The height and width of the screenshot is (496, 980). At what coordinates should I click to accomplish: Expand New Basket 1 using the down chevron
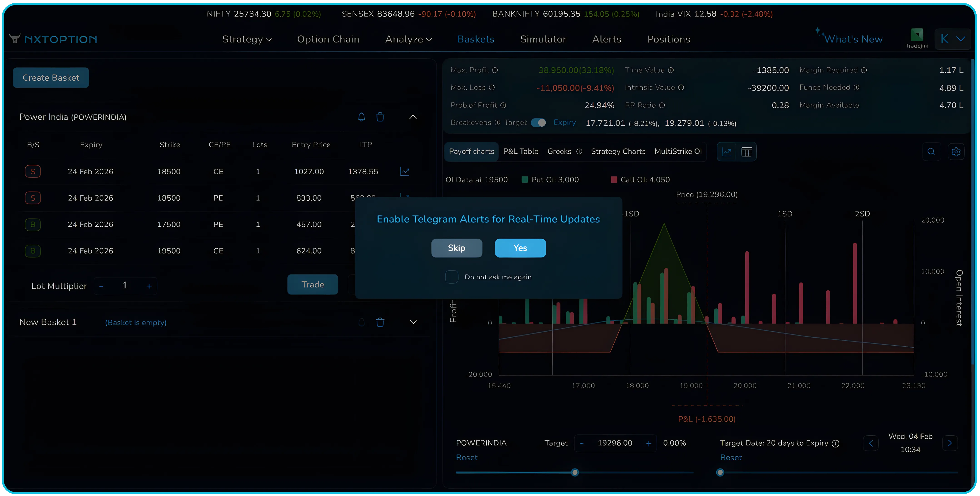(413, 322)
